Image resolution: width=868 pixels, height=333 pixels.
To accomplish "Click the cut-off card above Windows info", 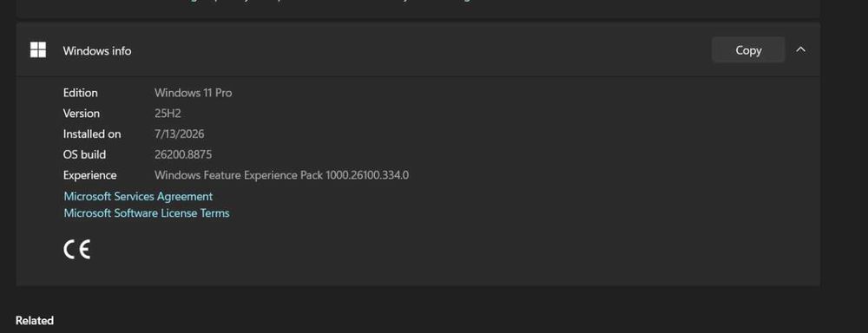I will (x=418, y=9).
